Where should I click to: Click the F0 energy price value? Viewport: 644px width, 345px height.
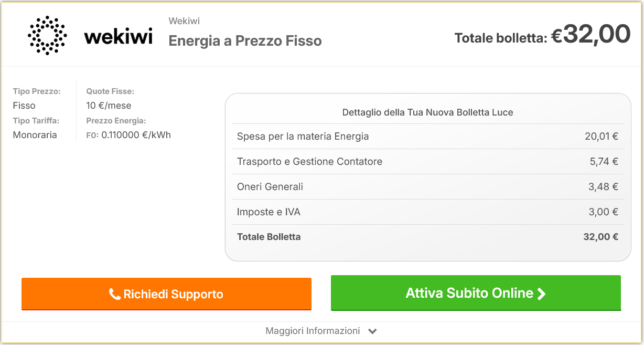(x=136, y=135)
